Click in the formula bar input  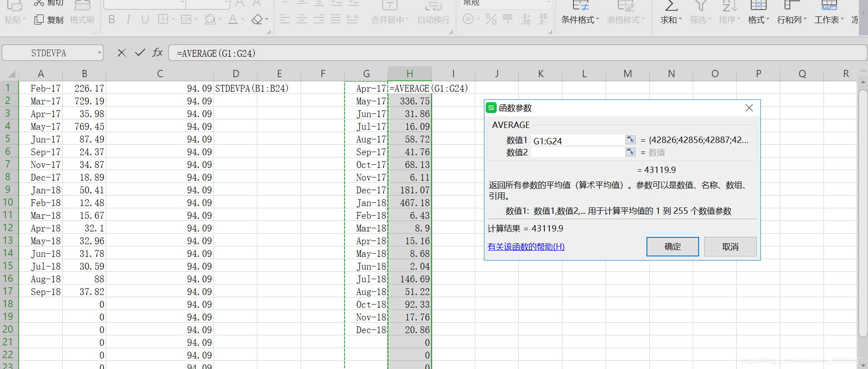(x=518, y=53)
